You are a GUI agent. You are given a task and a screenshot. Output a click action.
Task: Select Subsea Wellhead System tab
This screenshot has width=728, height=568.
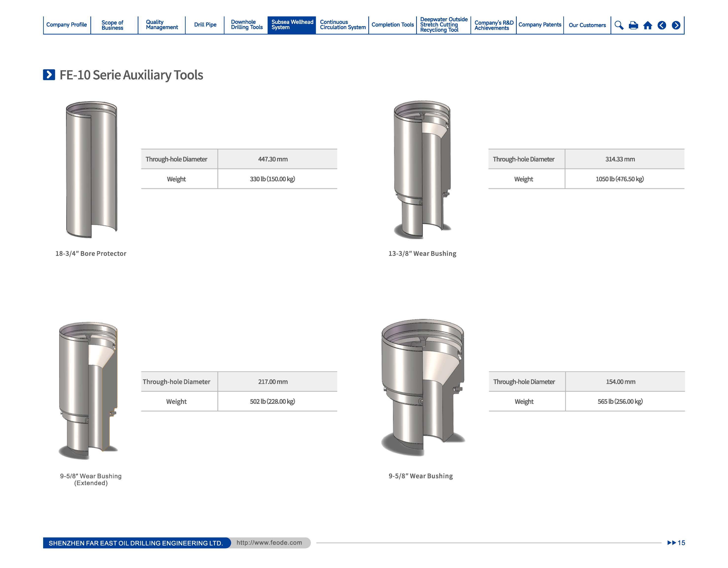(292, 25)
